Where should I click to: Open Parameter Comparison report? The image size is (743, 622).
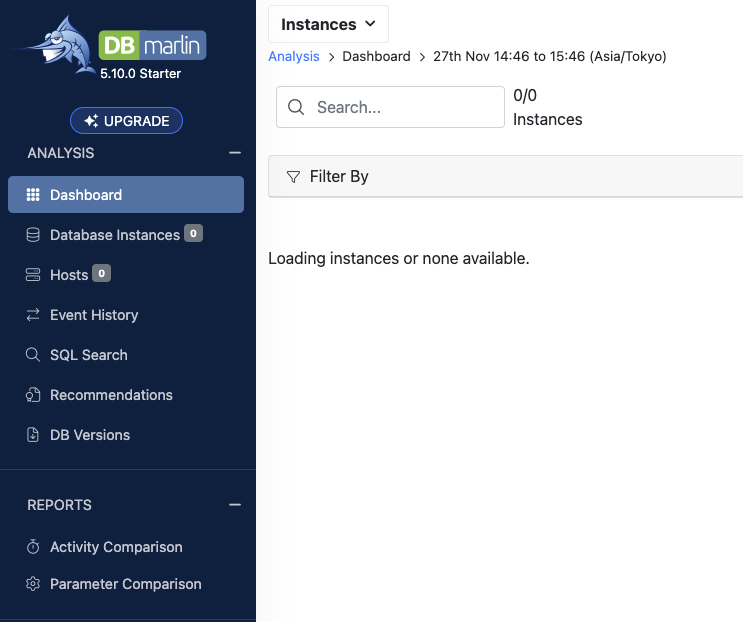click(126, 584)
